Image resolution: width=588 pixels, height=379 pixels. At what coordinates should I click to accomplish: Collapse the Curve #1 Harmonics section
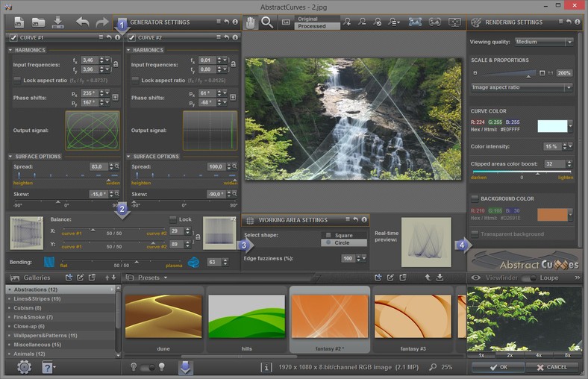pyautogui.click(x=10, y=50)
